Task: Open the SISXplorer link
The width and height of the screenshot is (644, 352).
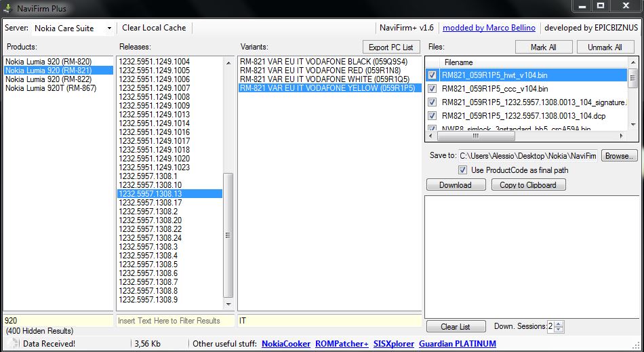Action: 394,344
